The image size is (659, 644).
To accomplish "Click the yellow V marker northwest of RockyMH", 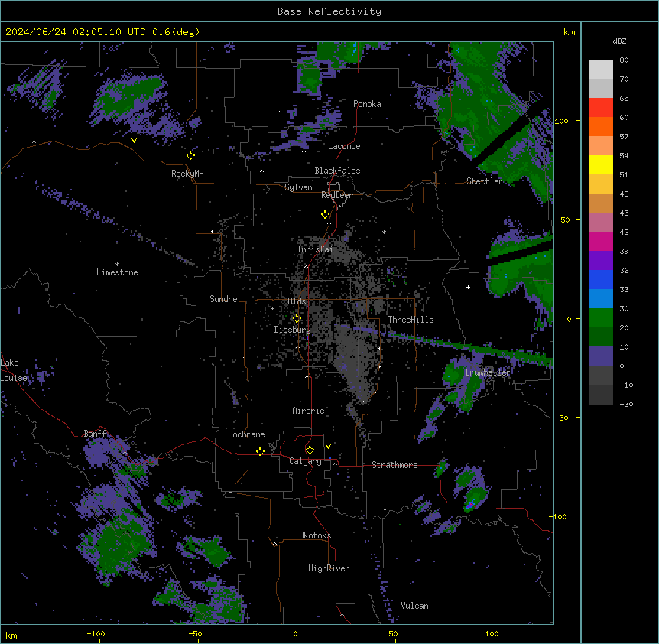I will click(x=134, y=141).
